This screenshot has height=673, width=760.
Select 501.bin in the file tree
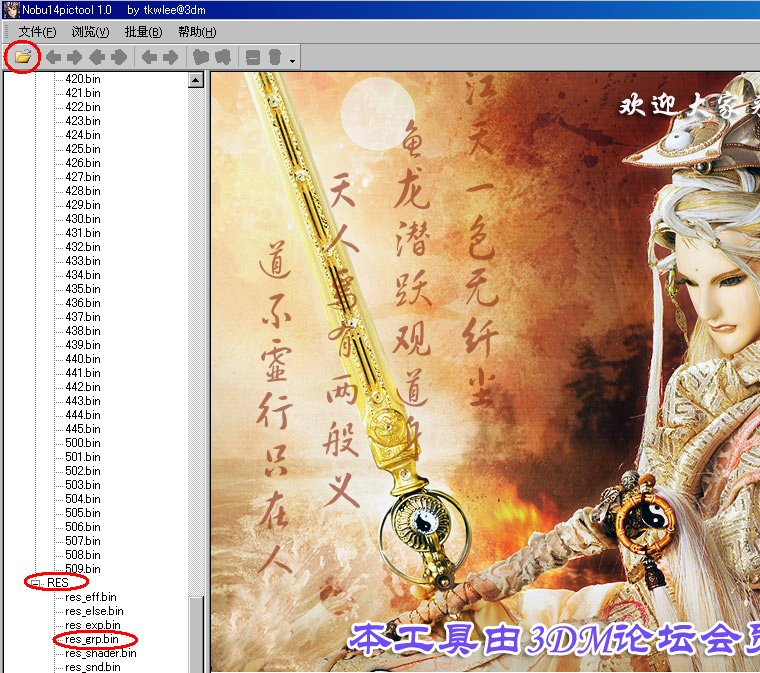[83, 457]
